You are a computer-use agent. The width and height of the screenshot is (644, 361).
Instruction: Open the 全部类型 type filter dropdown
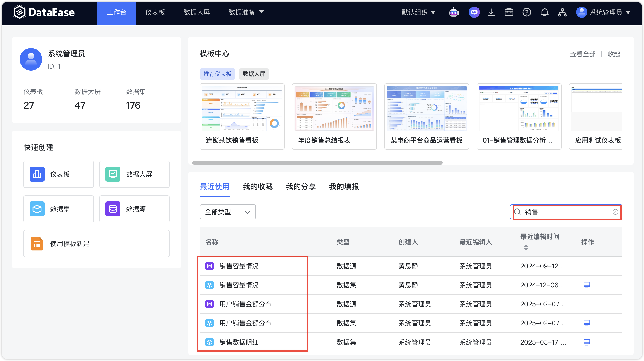[227, 212]
